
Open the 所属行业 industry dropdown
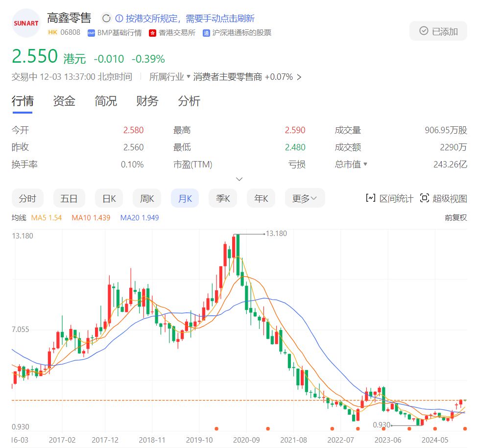tap(170, 77)
